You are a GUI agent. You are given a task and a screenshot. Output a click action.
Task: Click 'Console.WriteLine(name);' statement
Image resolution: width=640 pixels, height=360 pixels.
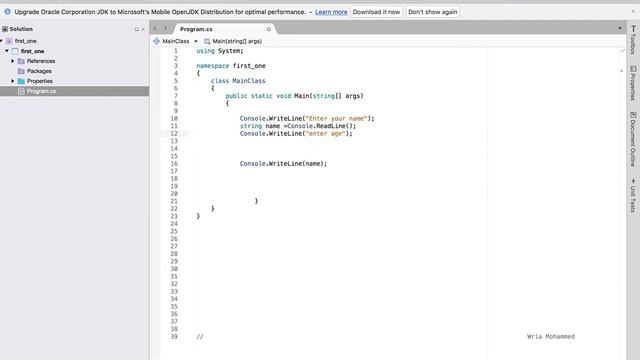(283, 164)
